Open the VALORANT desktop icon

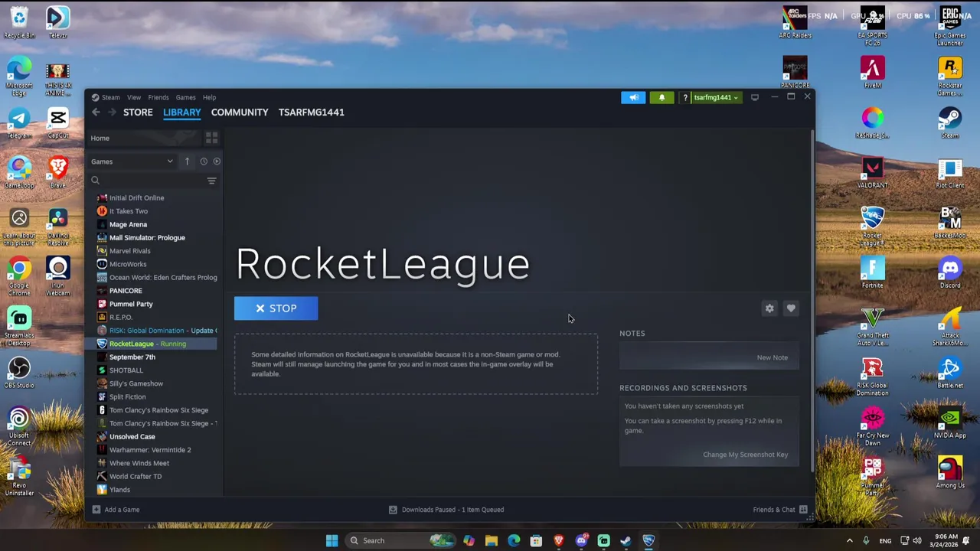(x=873, y=172)
